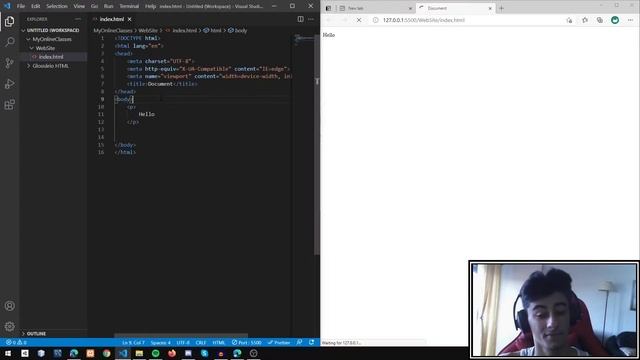
Task: Collapse the MyOnlineClasses folder
Action: pos(52,39)
